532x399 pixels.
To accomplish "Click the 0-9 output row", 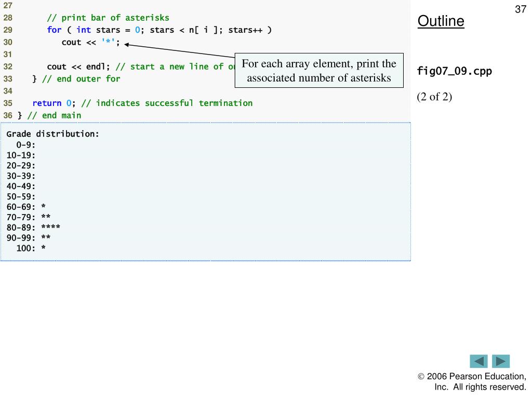I will click(x=25, y=144).
